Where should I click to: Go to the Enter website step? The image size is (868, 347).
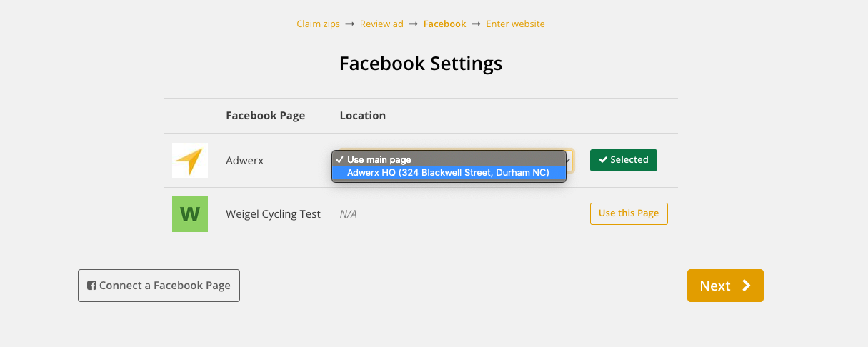(515, 24)
